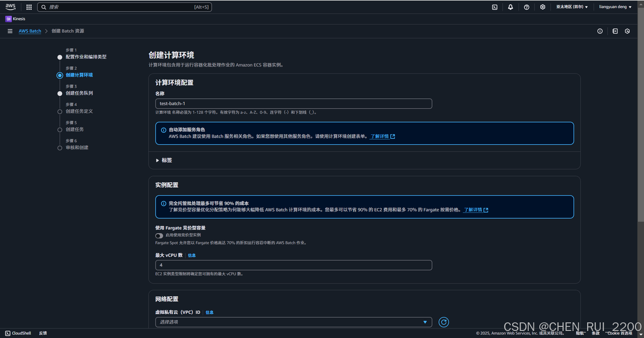Go to step 1 配置作业和编排类型
644x338 pixels.
click(x=86, y=57)
